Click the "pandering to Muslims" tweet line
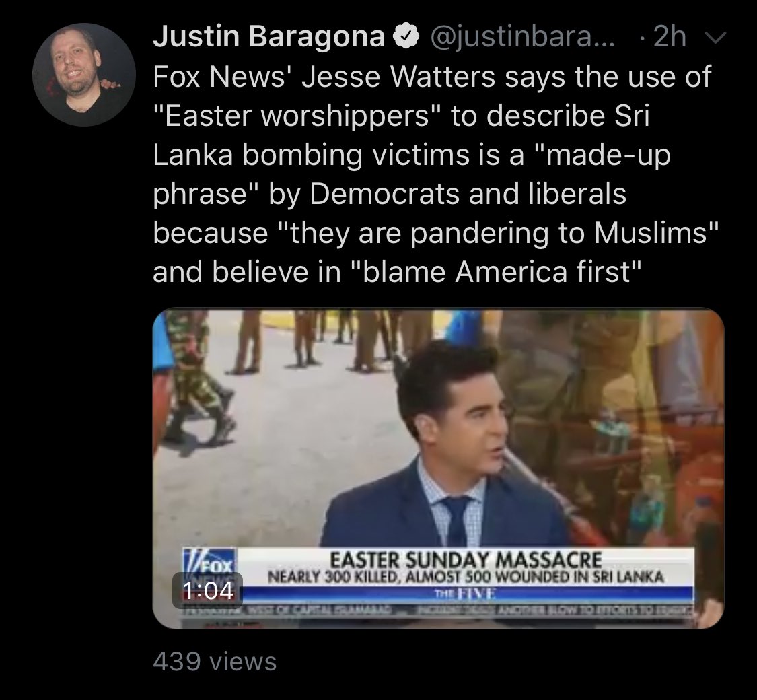The height and width of the screenshot is (700, 757). point(436,232)
